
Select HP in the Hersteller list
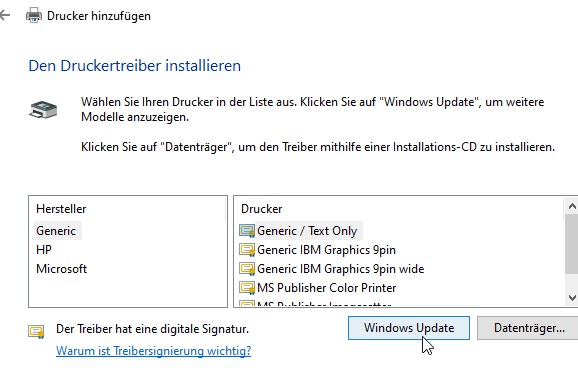[x=44, y=250]
